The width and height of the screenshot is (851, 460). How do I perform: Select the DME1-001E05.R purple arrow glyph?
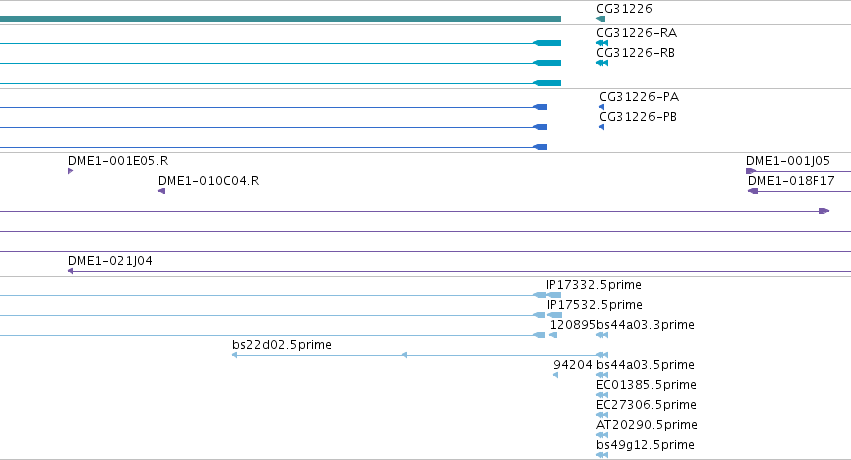(x=71, y=171)
